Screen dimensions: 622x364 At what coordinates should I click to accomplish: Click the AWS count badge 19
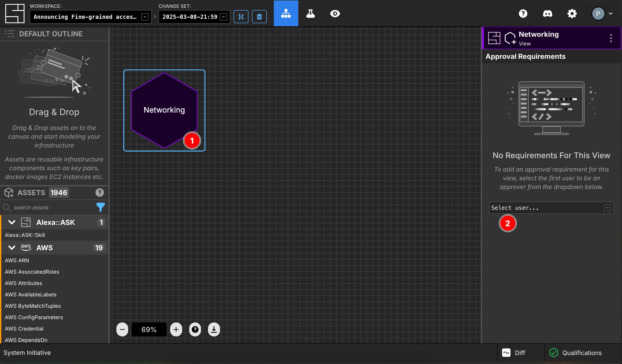tap(99, 247)
